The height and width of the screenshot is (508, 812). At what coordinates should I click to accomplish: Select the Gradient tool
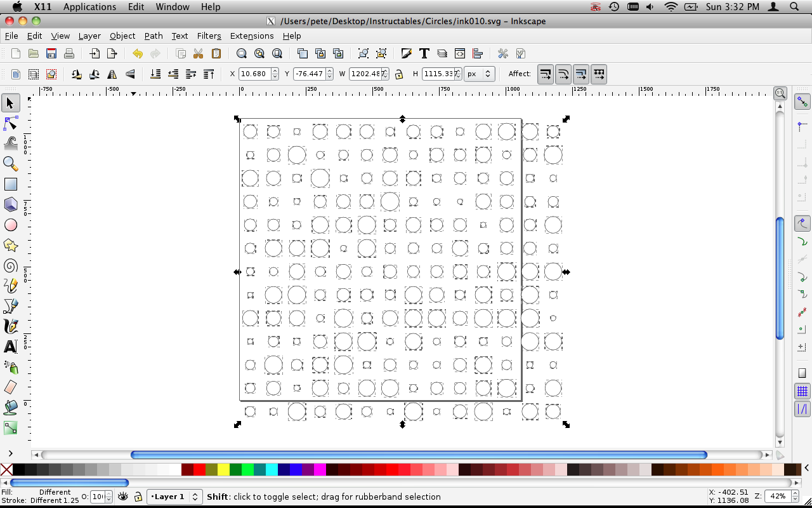tap(10, 428)
